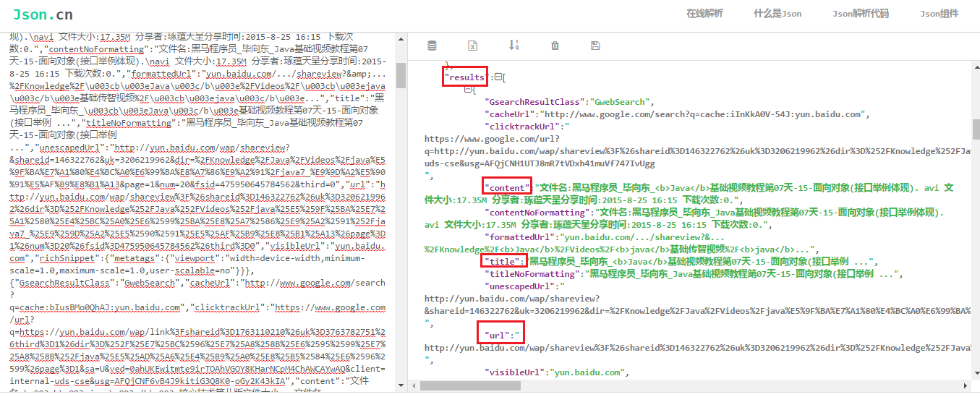
Task: Collapse the first result object under results
Action: [467, 90]
